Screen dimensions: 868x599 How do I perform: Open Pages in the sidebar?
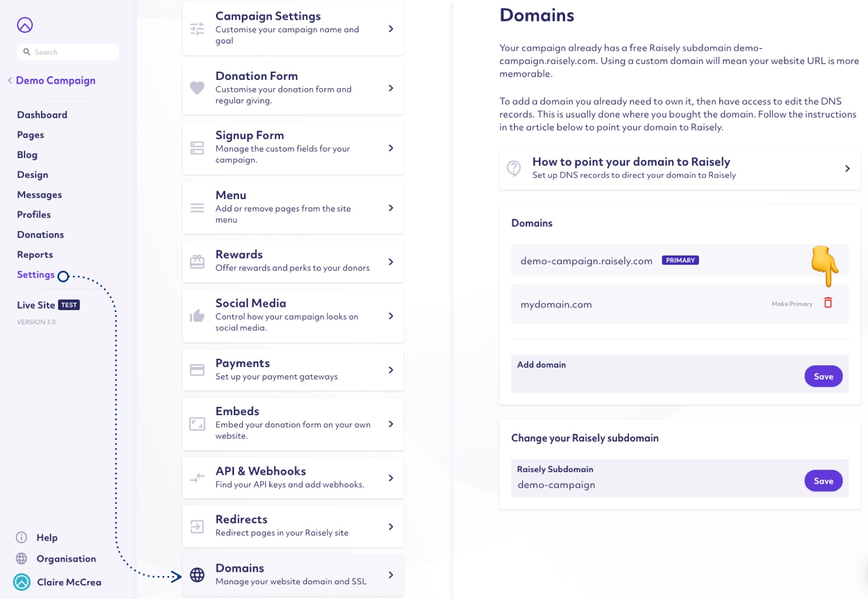point(31,135)
